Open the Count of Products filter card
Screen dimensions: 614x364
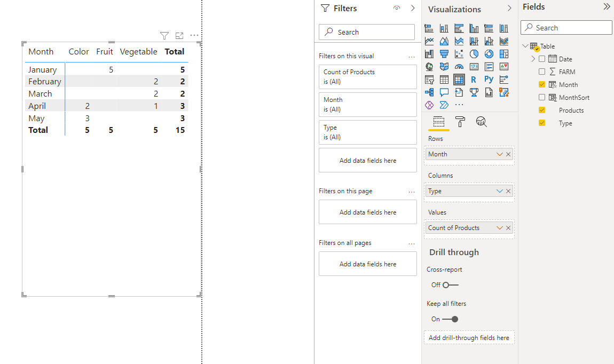coord(368,77)
